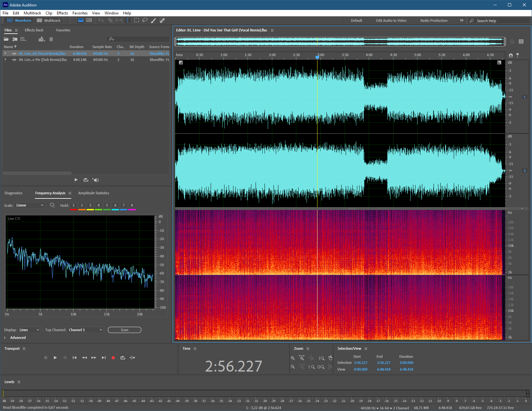Select Edit Audio to Video workspace
The height and width of the screenshot is (411, 532).
tap(391, 21)
